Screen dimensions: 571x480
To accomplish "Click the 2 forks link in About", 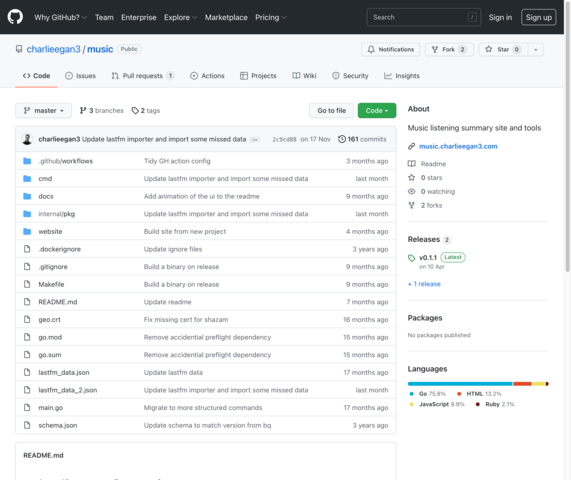I will point(425,205).
